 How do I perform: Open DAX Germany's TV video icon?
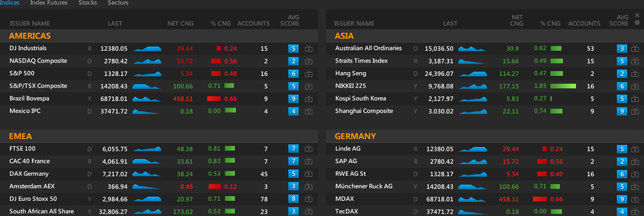pos(309,174)
